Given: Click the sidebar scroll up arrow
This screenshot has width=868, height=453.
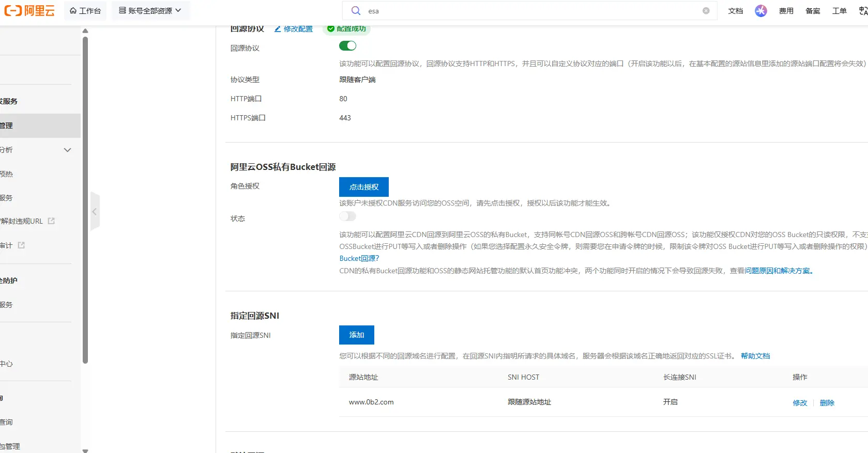Looking at the screenshot, I should click(85, 31).
